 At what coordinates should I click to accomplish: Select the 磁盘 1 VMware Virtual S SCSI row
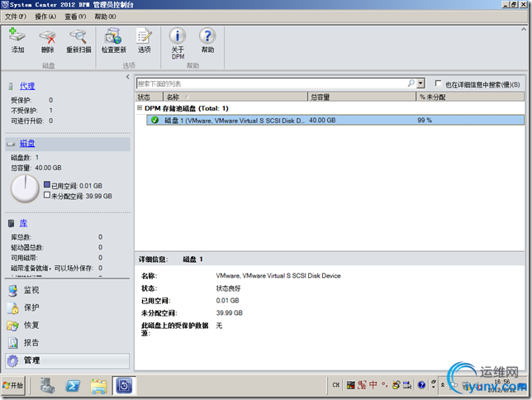coord(335,120)
